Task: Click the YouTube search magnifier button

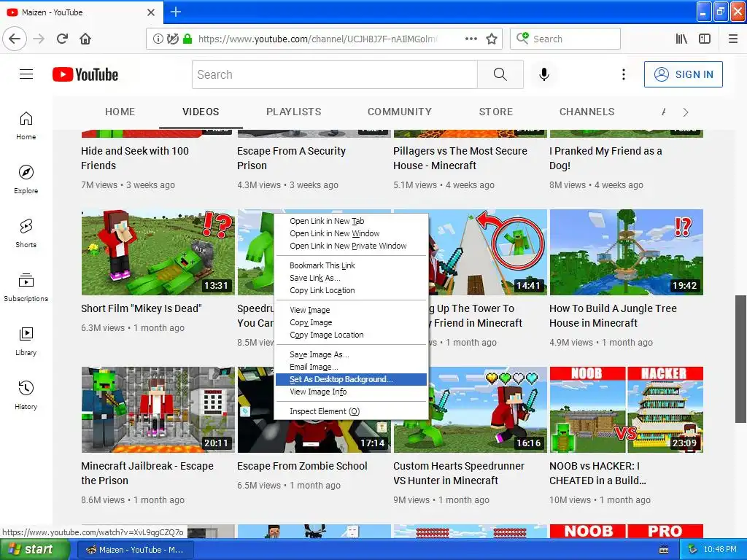Action: (x=500, y=74)
